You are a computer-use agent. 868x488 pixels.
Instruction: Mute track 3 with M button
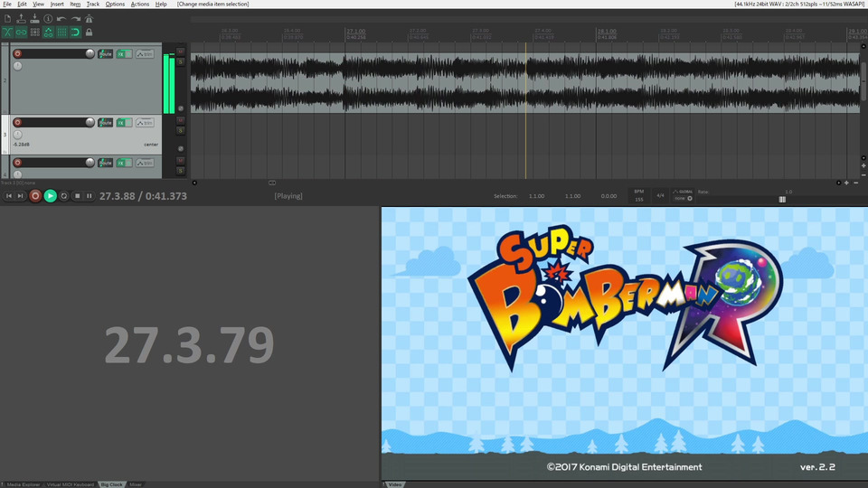[x=181, y=120]
